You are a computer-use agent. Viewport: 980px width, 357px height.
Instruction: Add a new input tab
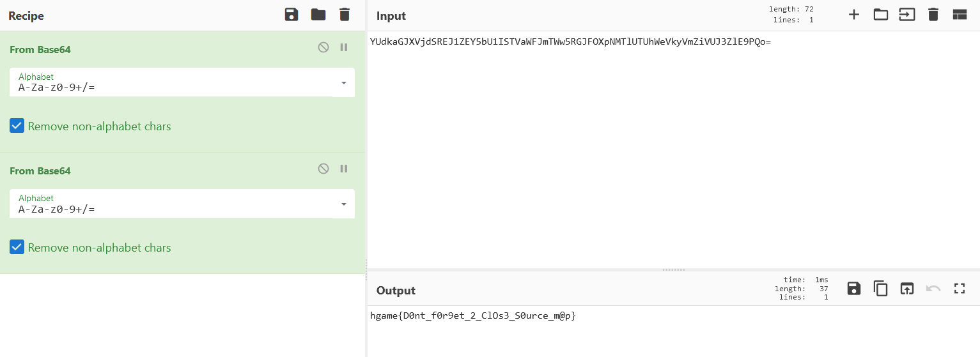point(854,15)
